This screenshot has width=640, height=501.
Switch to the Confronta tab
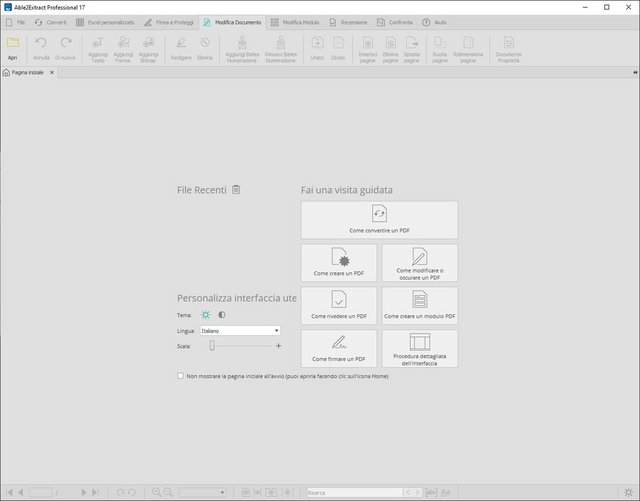(395, 22)
